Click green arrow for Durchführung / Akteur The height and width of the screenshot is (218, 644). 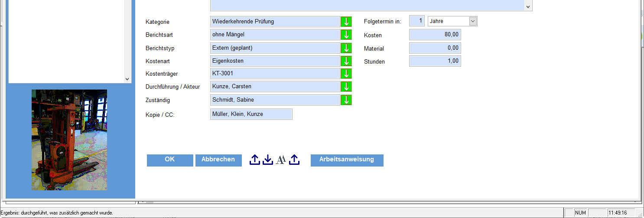(346, 87)
